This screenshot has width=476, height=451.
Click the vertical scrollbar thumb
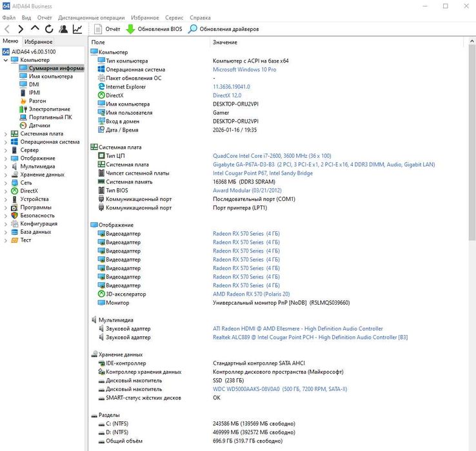pos(471,142)
